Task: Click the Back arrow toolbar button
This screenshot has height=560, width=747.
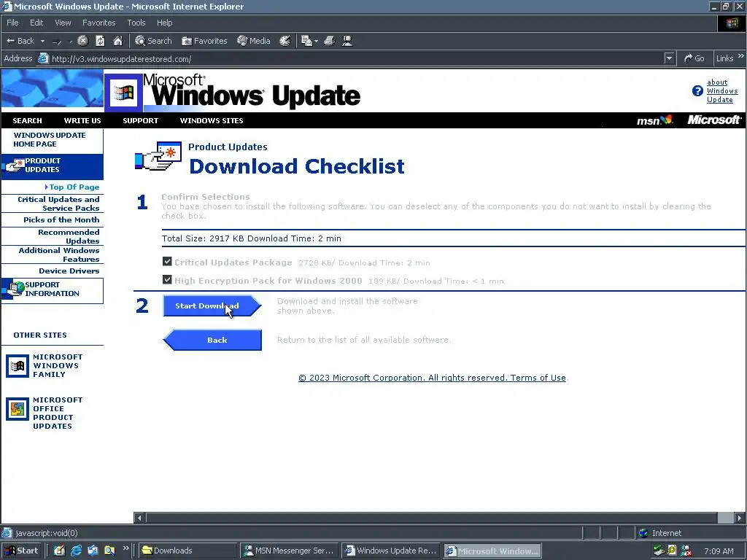Action: [20, 41]
